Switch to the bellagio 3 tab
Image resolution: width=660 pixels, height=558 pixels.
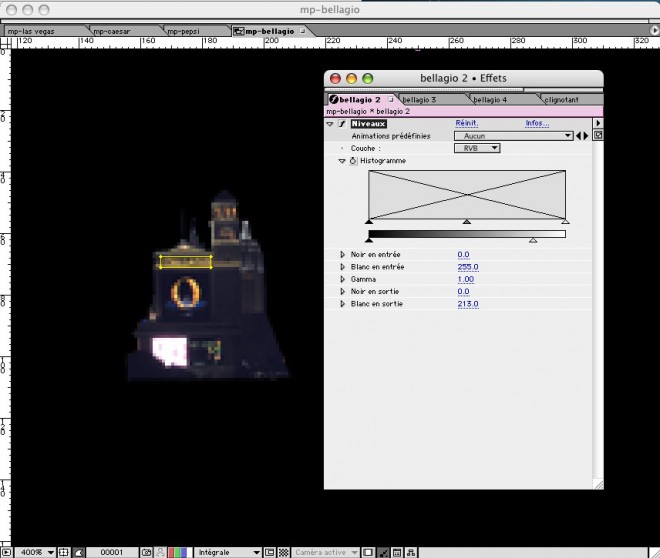coord(421,99)
